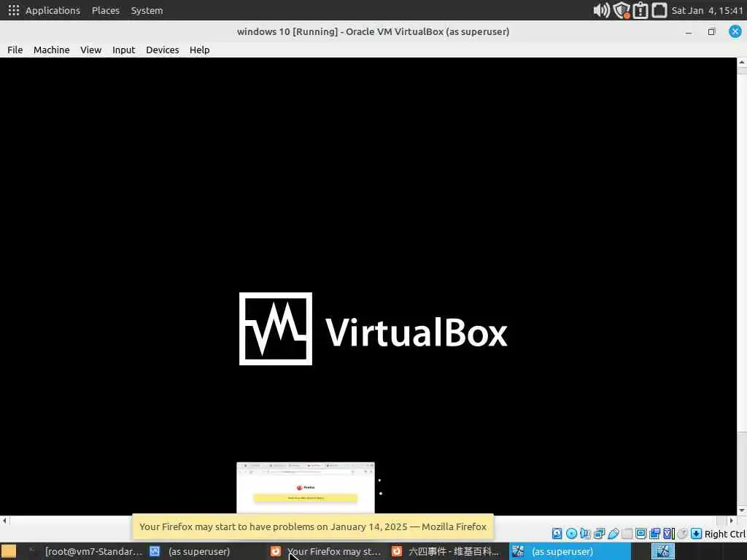Click the Right Ctrl host key label
Viewport: 747px width, 560px height.
[x=724, y=534]
